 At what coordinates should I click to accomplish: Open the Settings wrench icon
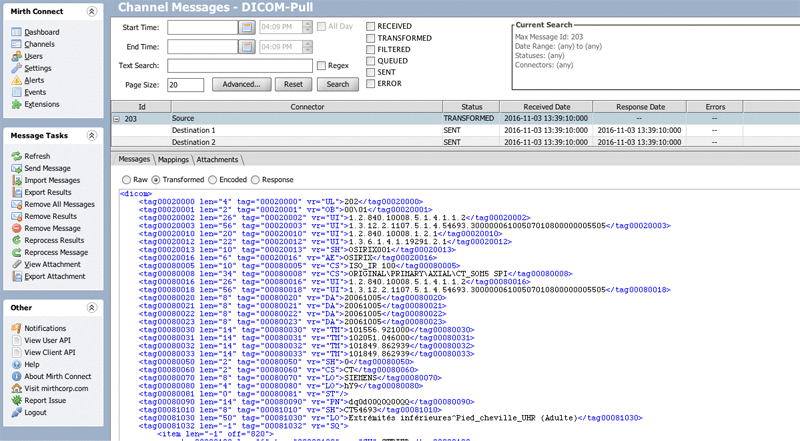tap(16, 68)
